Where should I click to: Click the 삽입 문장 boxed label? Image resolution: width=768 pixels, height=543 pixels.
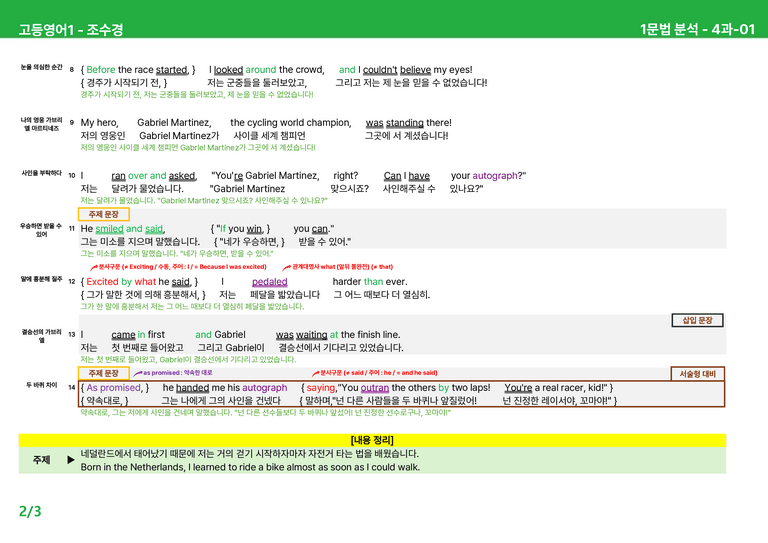coord(697,320)
